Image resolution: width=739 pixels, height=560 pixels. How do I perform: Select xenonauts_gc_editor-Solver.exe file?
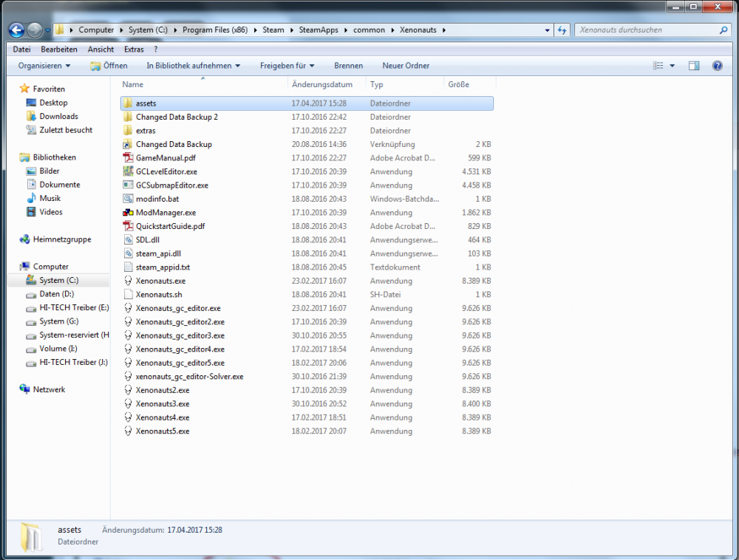[x=307, y=376]
